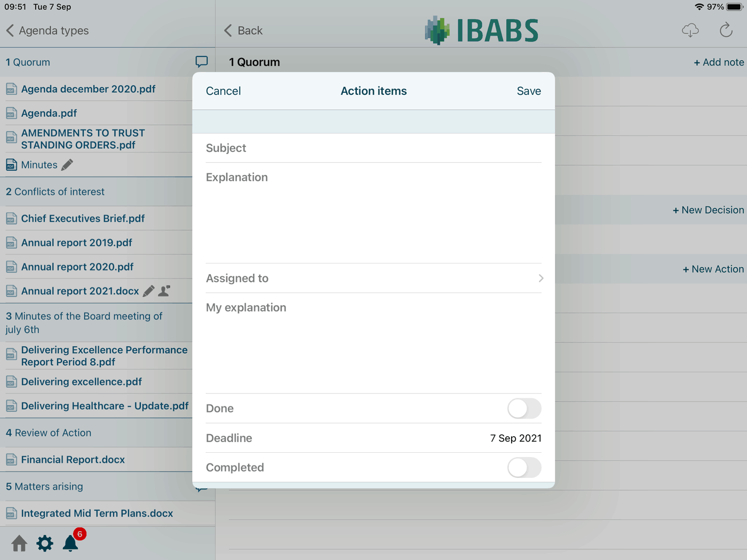Open Annual report 2021.docx
This screenshot has width=747, height=560.
pyautogui.click(x=80, y=291)
